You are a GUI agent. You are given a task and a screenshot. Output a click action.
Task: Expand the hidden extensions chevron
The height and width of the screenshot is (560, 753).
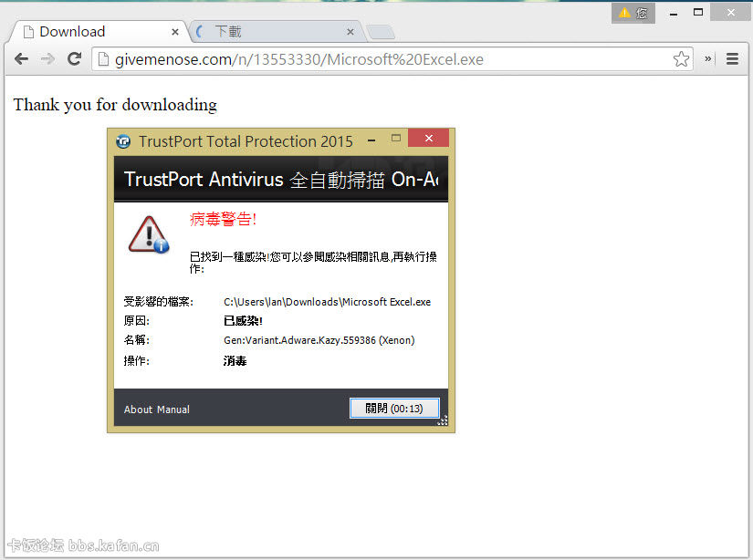point(708,59)
